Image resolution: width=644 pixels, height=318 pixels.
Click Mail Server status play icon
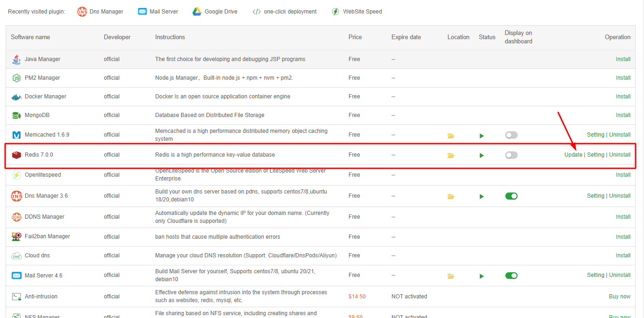tap(482, 276)
